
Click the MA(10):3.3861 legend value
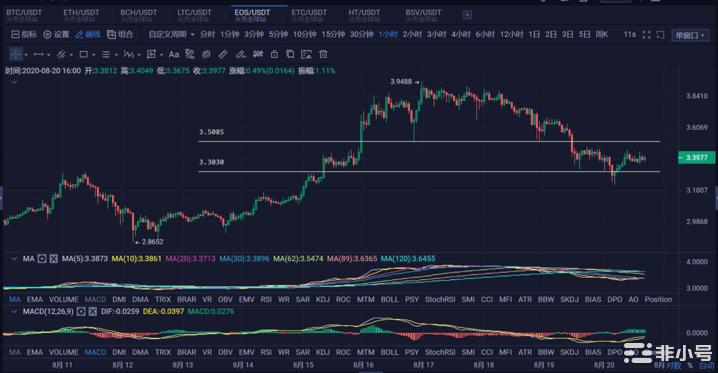(x=136, y=259)
